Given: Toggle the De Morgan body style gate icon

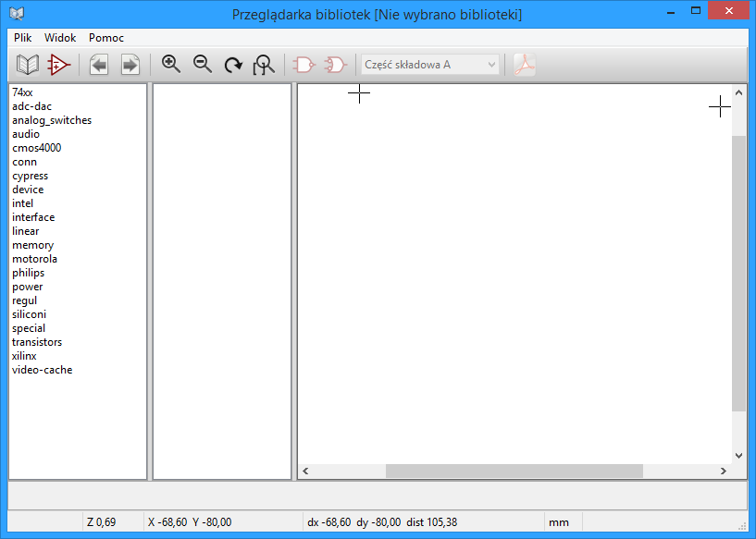Looking at the screenshot, I should point(335,65).
